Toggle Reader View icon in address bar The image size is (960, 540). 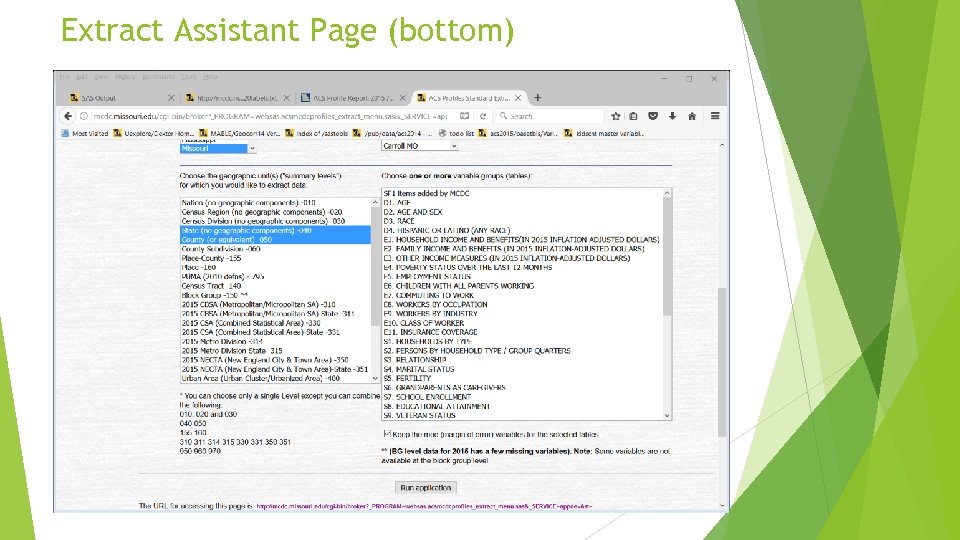pos(465,116)
